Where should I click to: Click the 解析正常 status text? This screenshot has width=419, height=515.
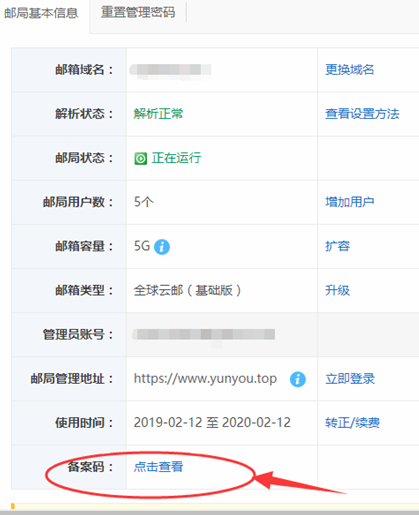158,114
